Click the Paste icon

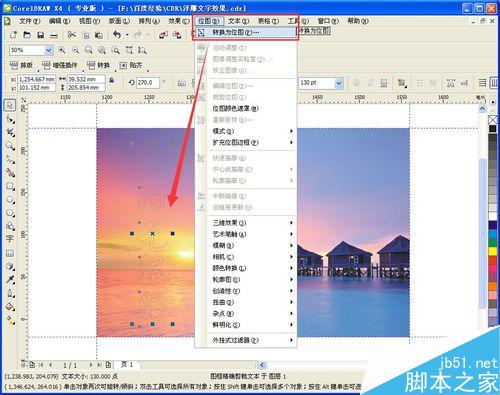(99, 35)
